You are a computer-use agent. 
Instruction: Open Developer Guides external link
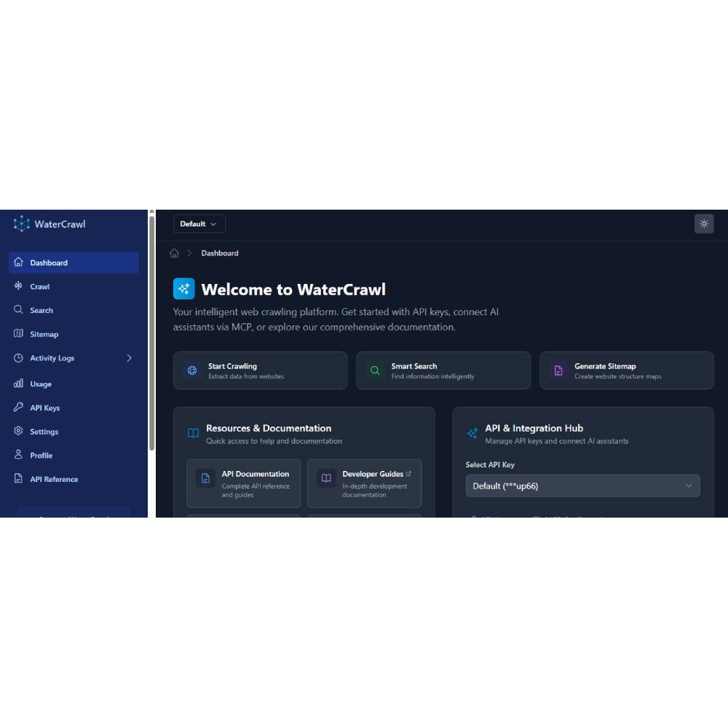[x=364, y=483]
